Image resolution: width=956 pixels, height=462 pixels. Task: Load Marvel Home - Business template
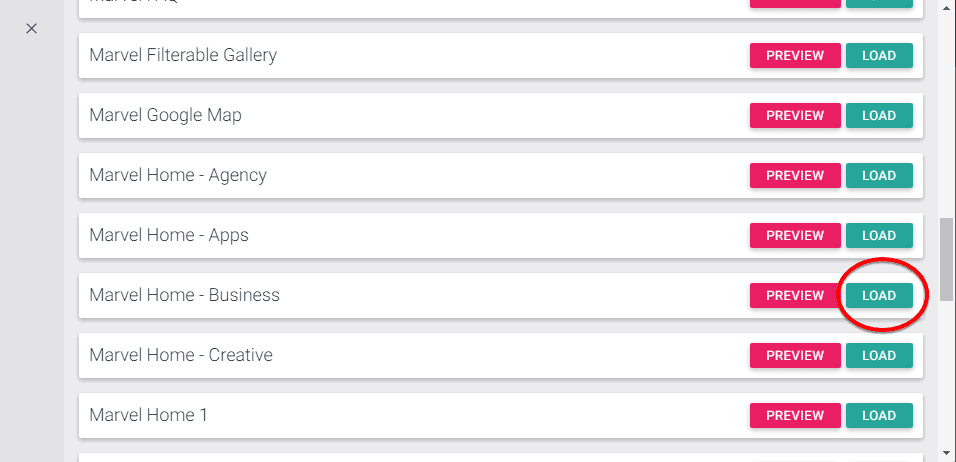pos(879,296)
